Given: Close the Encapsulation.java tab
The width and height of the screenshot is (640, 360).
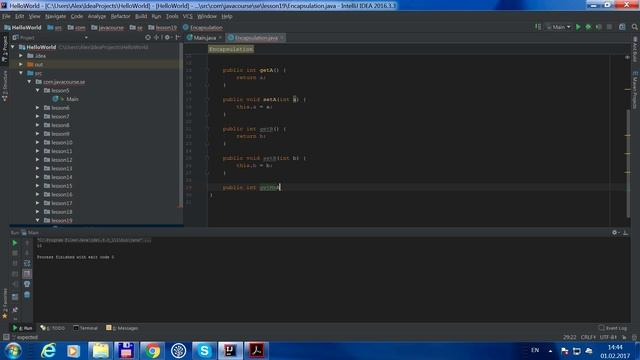Looking at the screenshot, I should (x=282, y=38).
